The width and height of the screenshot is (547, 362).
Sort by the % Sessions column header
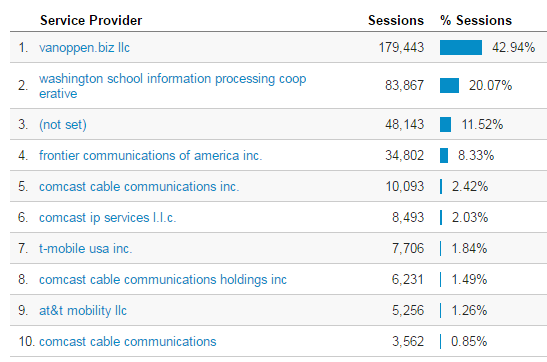(x=476, y=21)
